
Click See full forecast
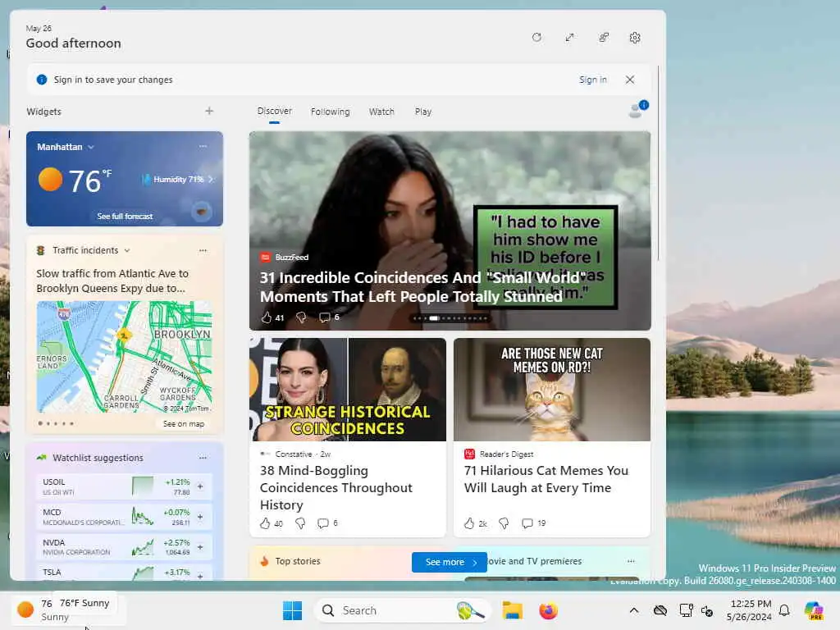tap(125, 217)
